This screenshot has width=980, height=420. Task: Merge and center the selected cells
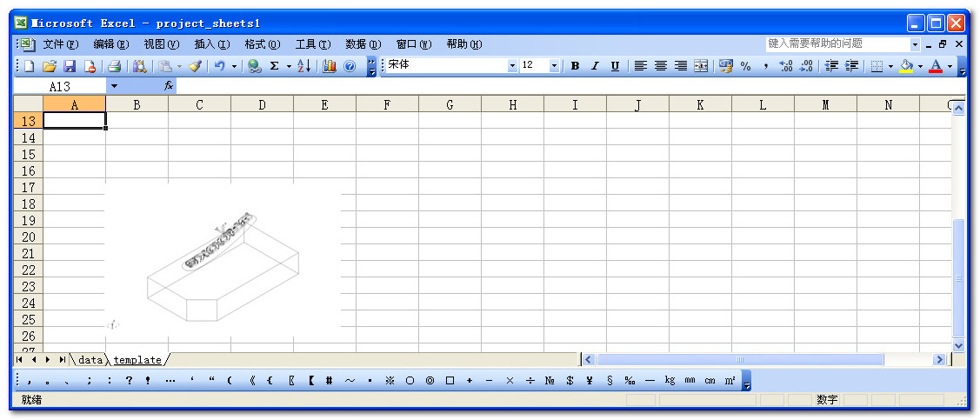point(701,66)
